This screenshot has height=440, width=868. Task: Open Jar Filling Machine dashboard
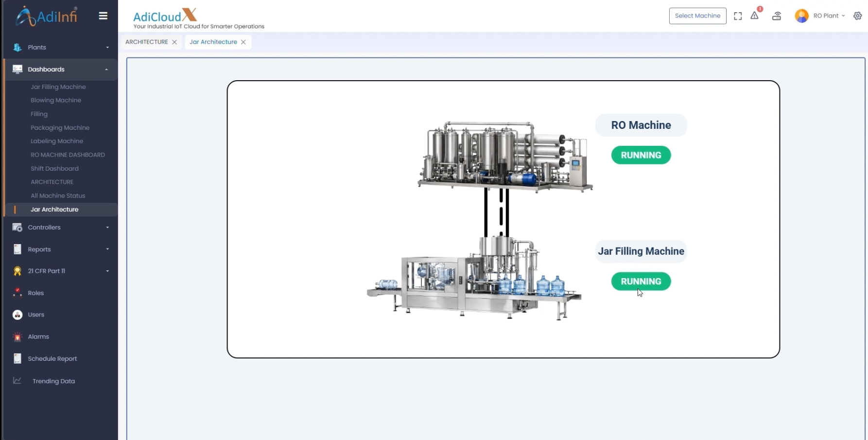58,87
